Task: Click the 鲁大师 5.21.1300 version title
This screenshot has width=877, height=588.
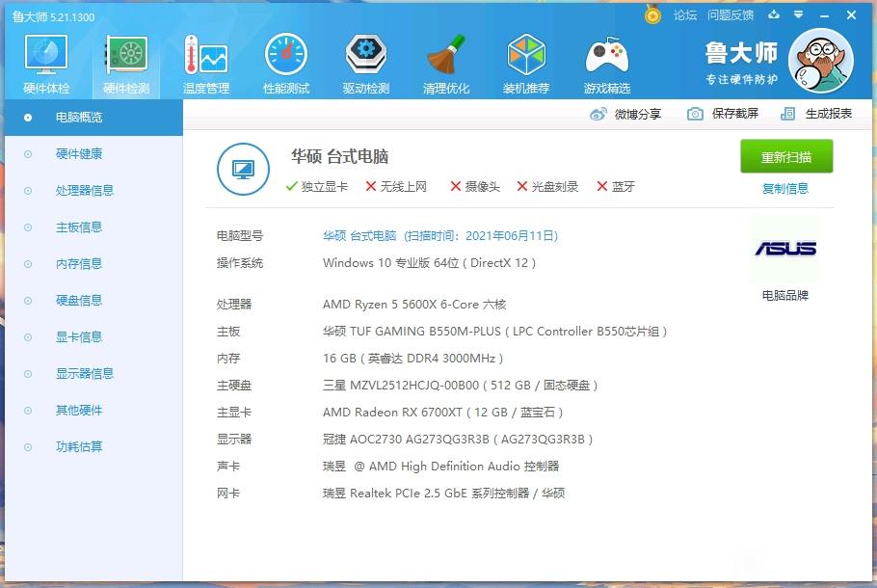Action: point(54,17)
